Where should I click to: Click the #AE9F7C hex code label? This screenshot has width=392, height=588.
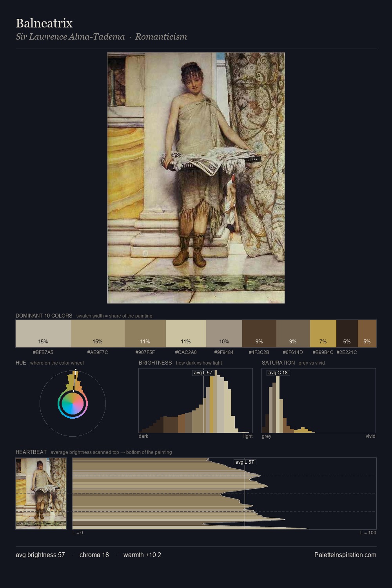coord(98,352)
